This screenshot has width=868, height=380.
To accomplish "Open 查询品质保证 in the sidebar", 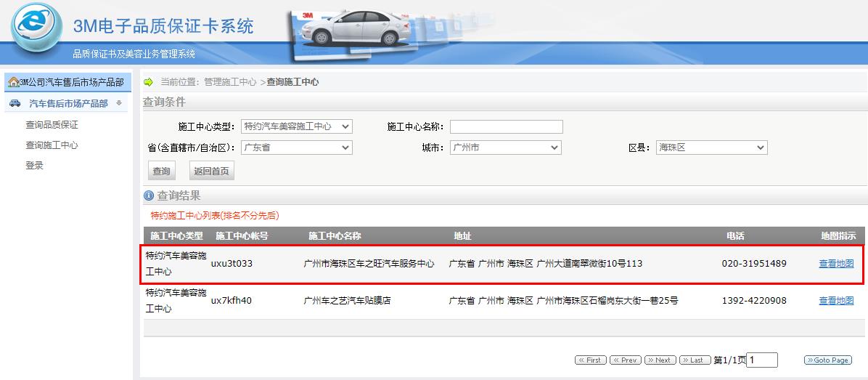I will 52,125.
